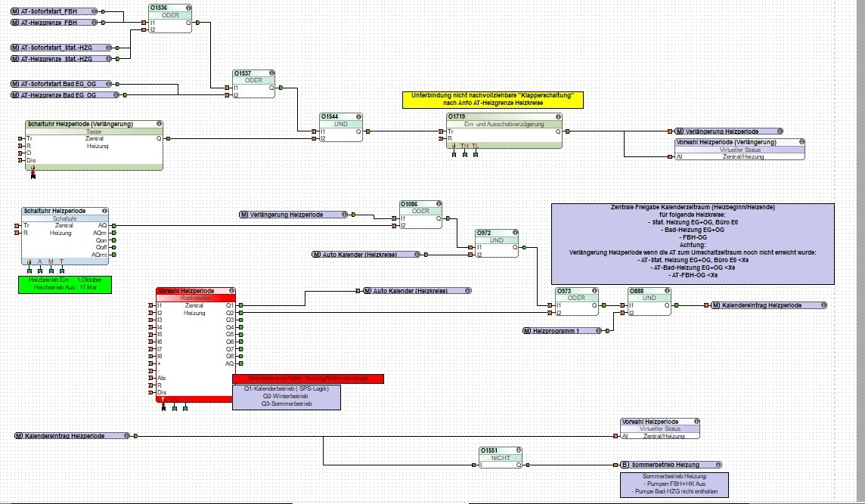This screenshot has width=865, height=504.
Task: Select the O1551 NICHT block
Action: [x=501, y=458]
